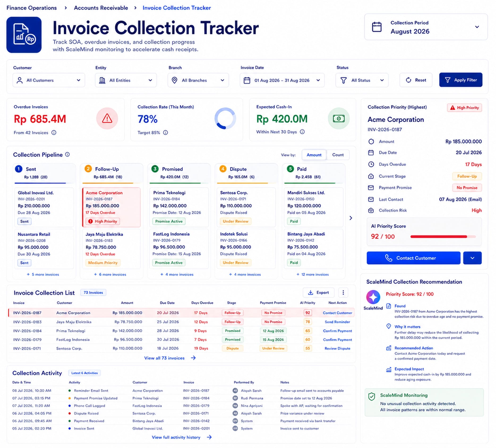Click the Export button
This screenshot has height=448, width=496.
319,293
